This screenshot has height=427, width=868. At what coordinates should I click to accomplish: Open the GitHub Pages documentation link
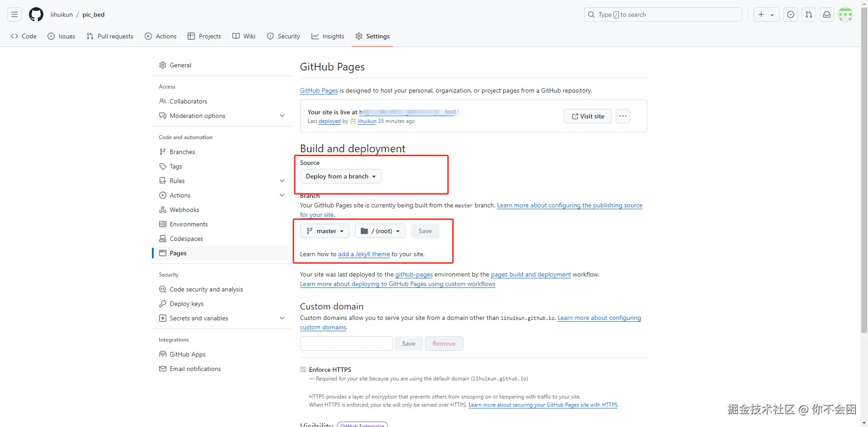coord(319,90)
